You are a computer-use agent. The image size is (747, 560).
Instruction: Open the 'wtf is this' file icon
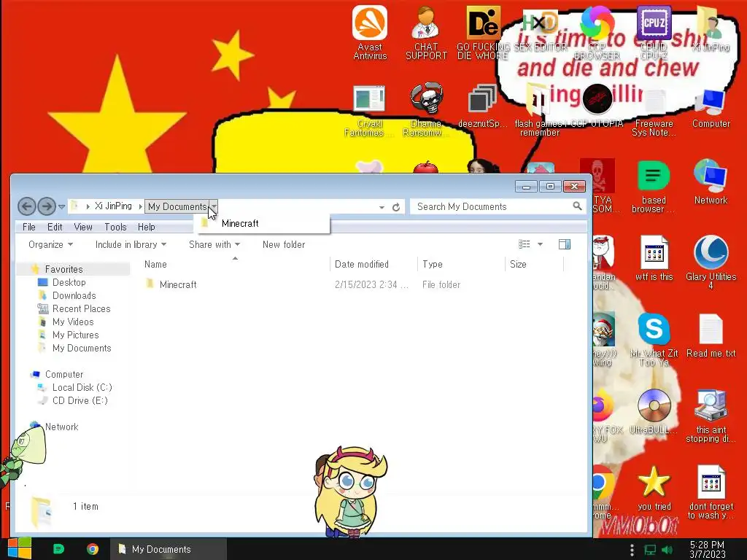tap(654, 258)
